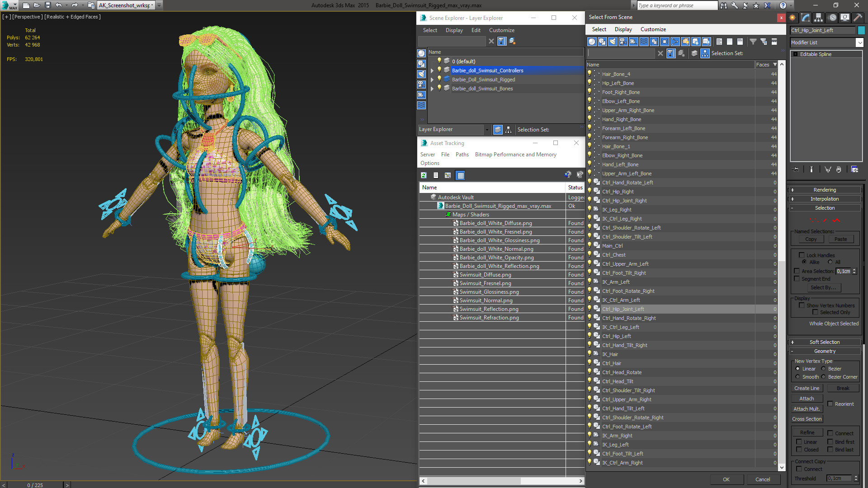Open Bitmap Performance and Memory menu

(x=515, y=155)
